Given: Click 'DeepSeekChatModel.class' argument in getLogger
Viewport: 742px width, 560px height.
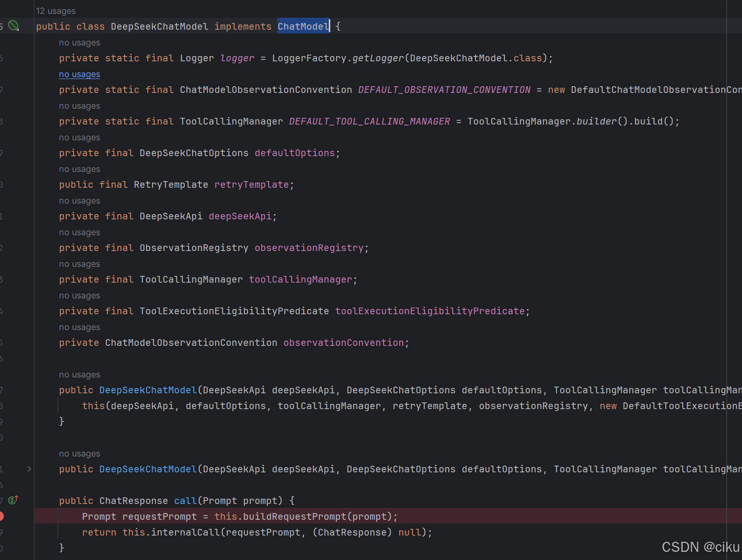Looking at the screenshot, I should coord(476,58).
